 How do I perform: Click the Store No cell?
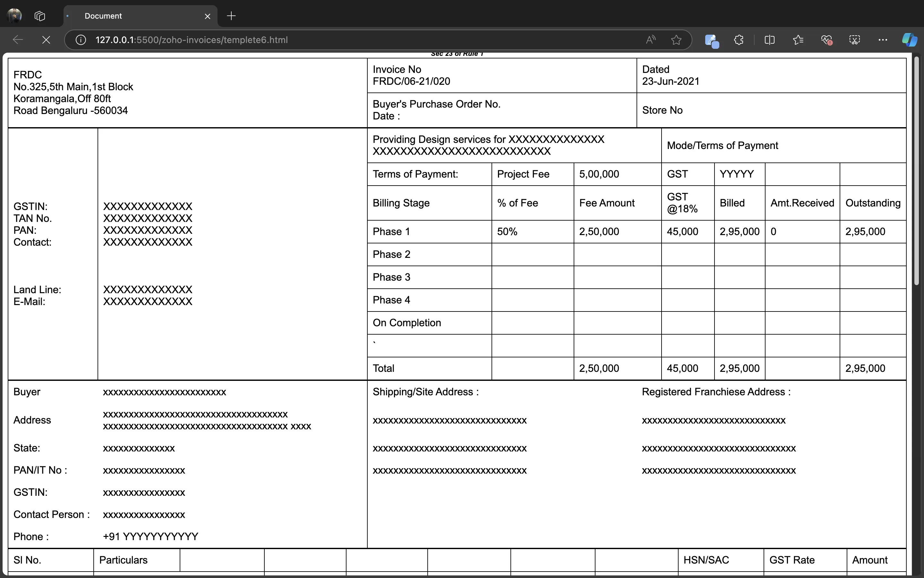(x=771, y=110)
